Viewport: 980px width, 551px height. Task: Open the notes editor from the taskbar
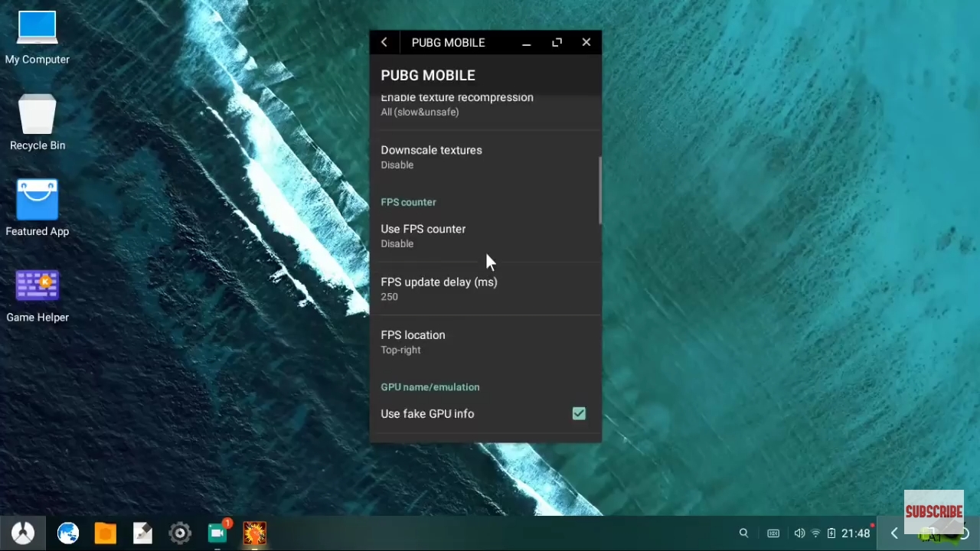[x=142, y=533]
